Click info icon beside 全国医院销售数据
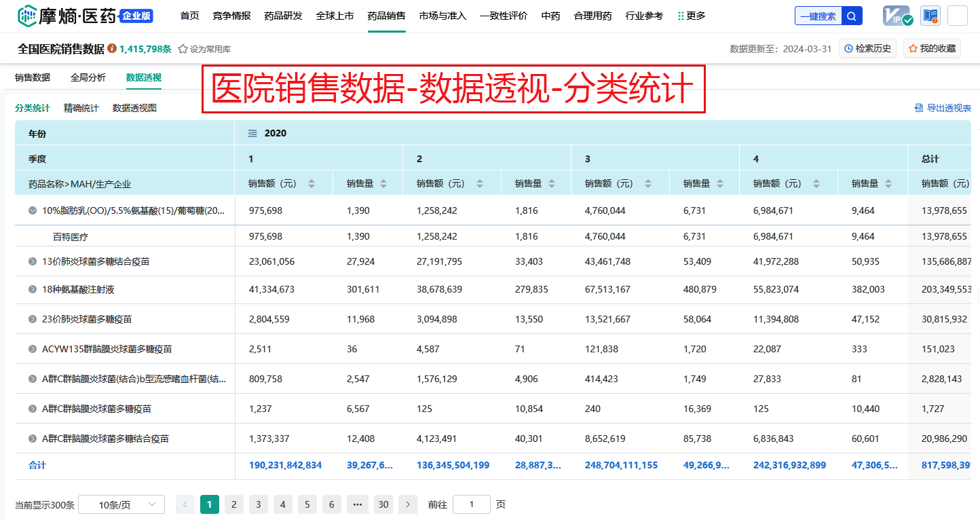 pyautogui.click(x=112, y=49)
